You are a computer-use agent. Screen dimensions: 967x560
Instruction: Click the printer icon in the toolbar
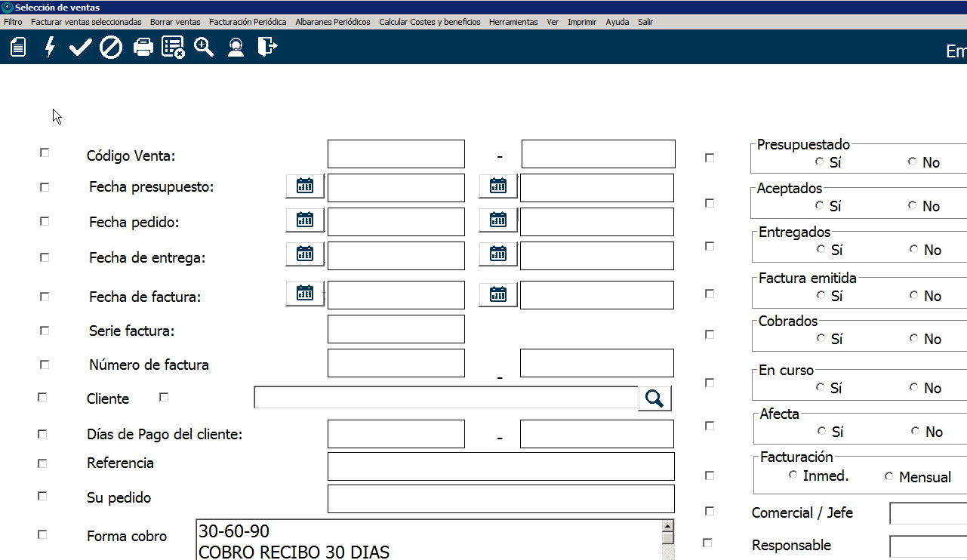pos(143,48)
